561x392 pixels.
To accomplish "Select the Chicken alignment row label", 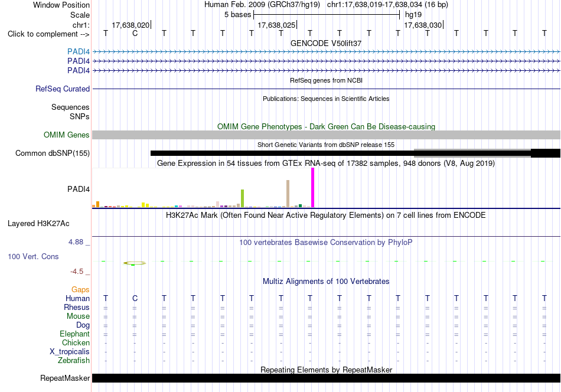I will pyautogui.click(x=76, y=342).
